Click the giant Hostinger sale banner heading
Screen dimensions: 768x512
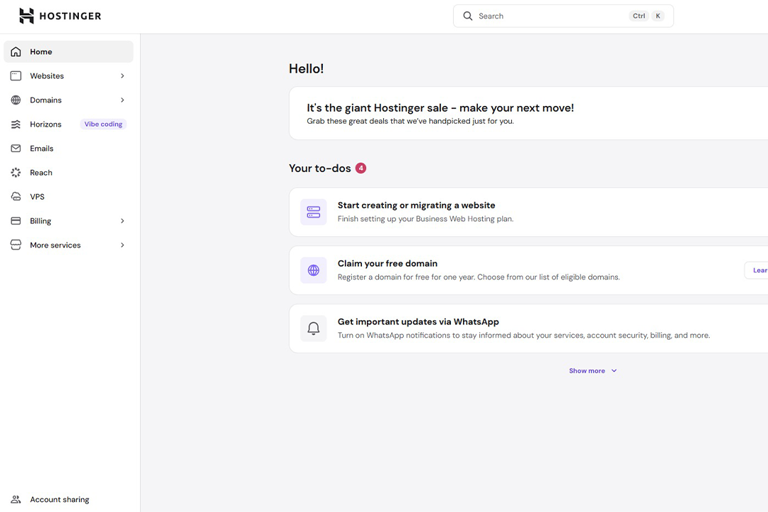click(440, 108)
